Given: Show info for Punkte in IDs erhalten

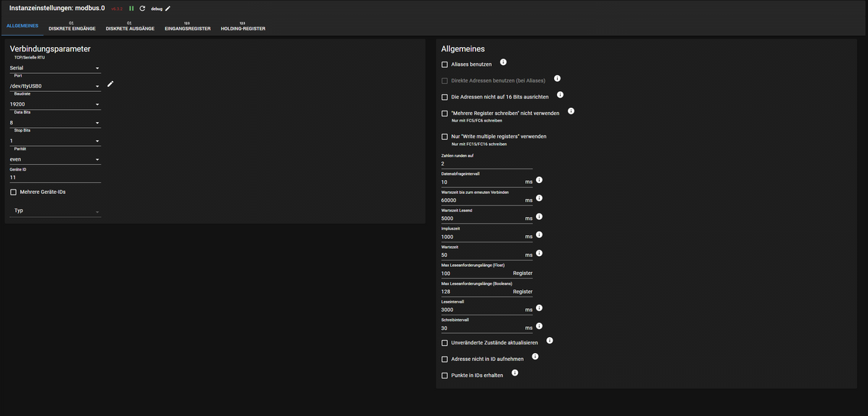Looking at the screenshot, I should [x=515, y=373].
